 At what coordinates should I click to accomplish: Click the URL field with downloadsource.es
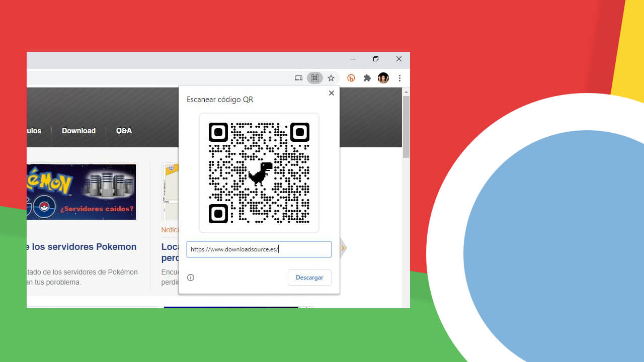click(259, 249)
